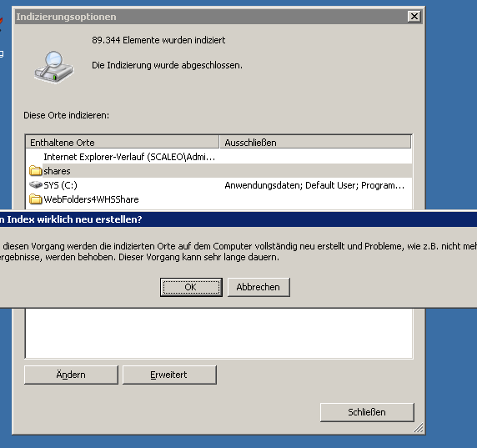477x448 pixels.
Task: Close the Indizierungsoptionen window
Action: [414, 17]
